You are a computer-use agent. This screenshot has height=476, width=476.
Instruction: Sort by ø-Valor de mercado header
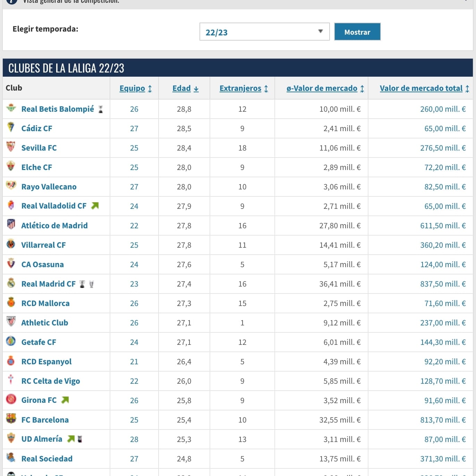325,88
